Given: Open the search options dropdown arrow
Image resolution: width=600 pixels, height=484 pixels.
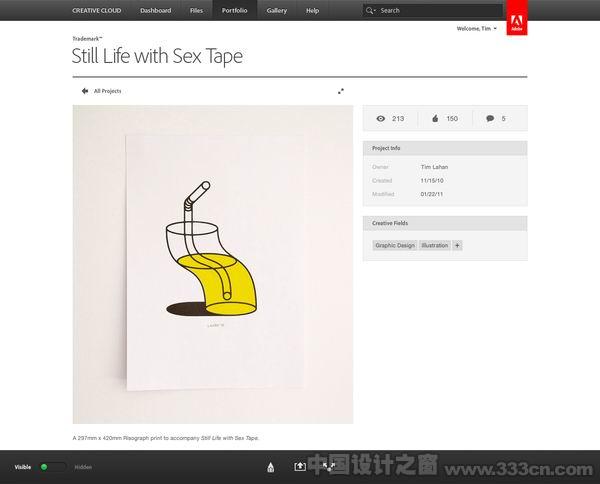Looking at the screenshot, I should [x=375, y=11].
